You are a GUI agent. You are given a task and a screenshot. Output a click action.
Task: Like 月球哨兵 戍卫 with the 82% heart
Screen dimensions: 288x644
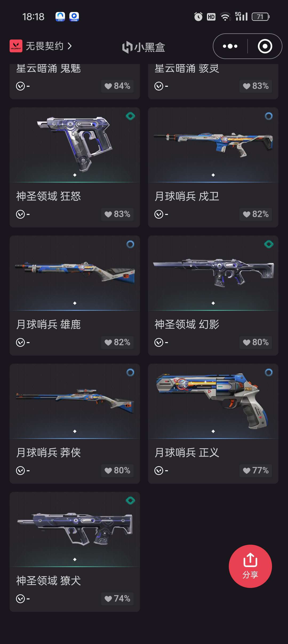(x=256, y=214)
